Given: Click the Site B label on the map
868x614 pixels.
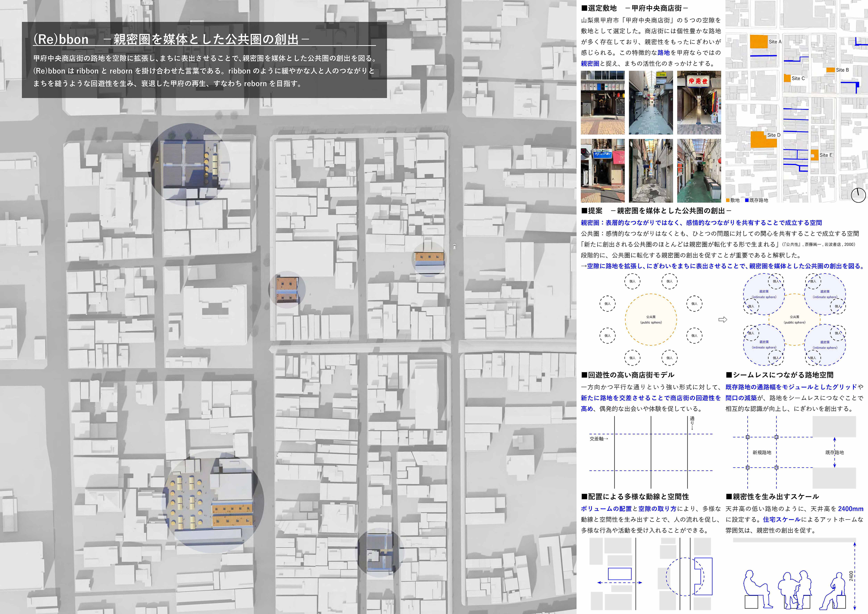Looking at the screenshot, I should coord(842,70).
